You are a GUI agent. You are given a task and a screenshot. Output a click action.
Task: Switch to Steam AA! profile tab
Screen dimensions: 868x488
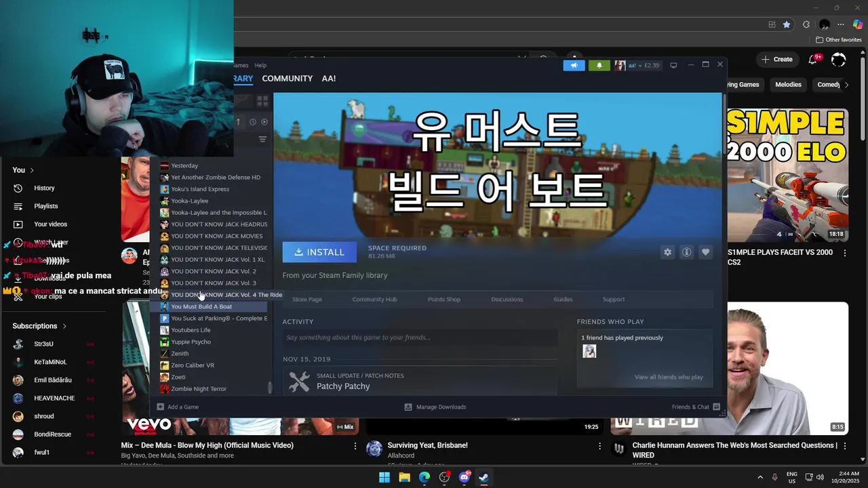click(x=329, y=79)
